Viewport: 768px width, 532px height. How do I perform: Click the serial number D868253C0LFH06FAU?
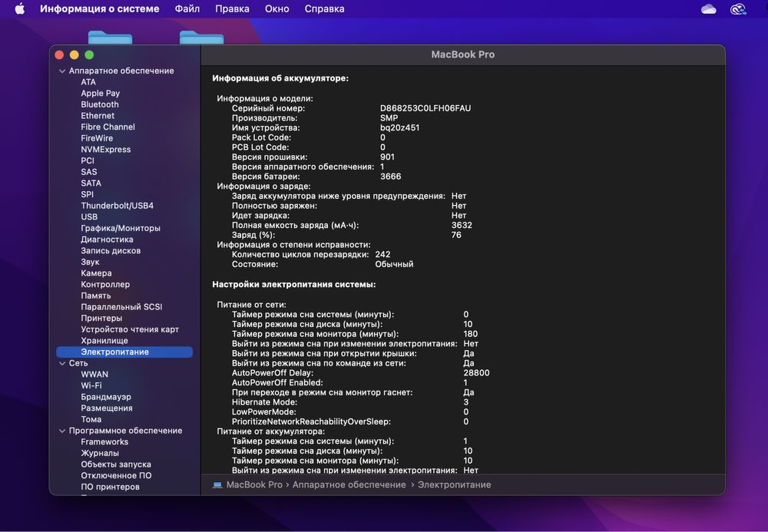pyautogui.click(x=425, y=109)
